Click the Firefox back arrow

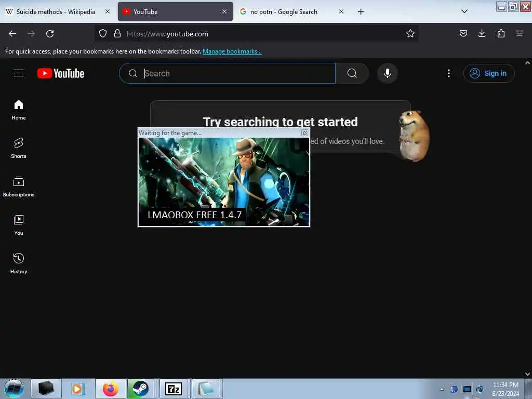coord(12,34)
